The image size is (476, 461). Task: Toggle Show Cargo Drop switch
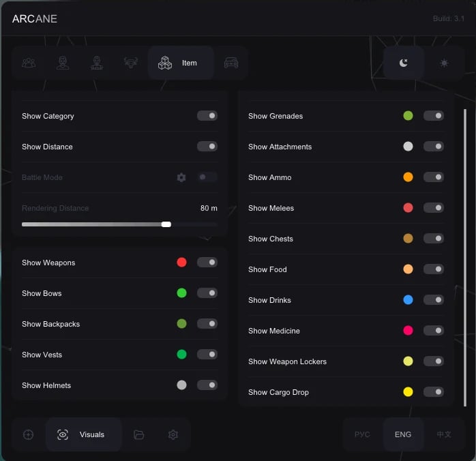434,392
